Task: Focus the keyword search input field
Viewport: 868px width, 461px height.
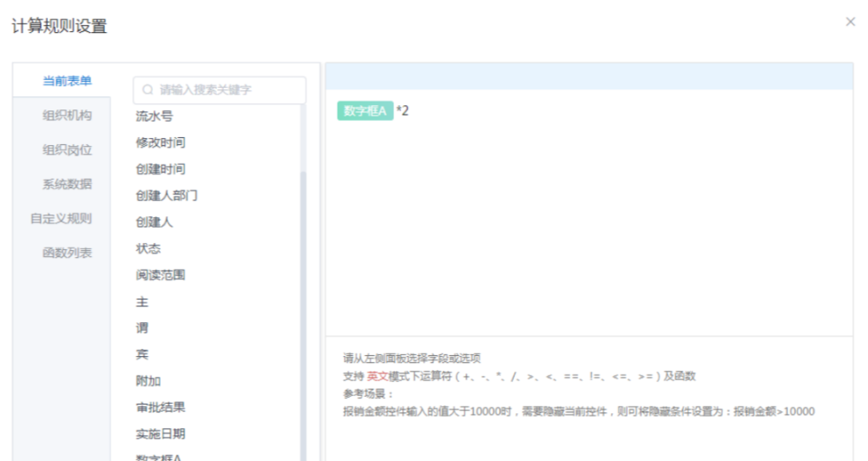Action: pos(226,89)
